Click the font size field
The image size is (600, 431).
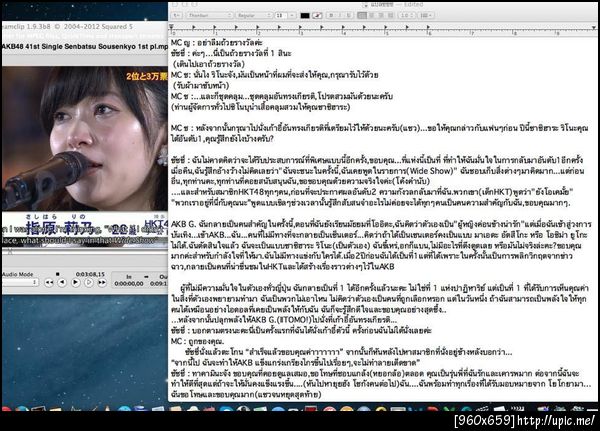pos(280,16)
